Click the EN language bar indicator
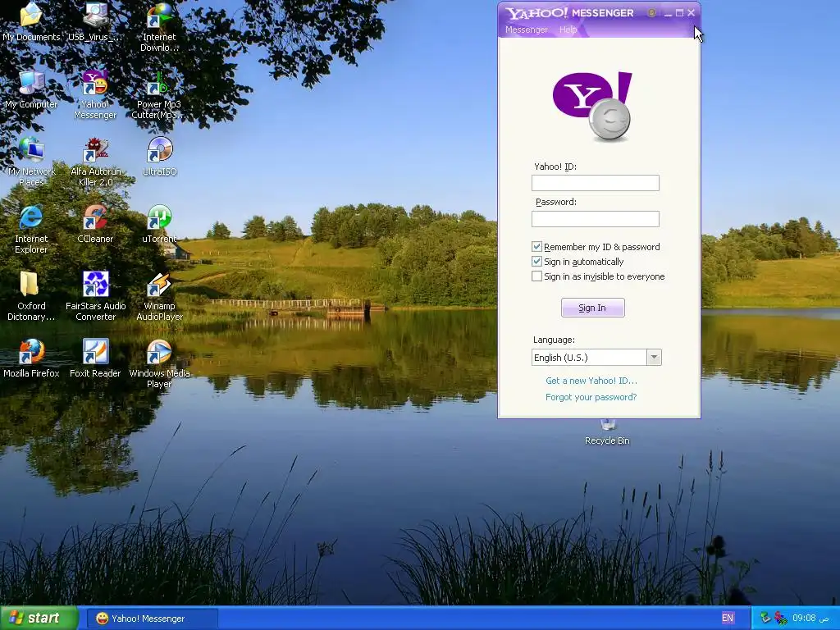 pos(728,618)
